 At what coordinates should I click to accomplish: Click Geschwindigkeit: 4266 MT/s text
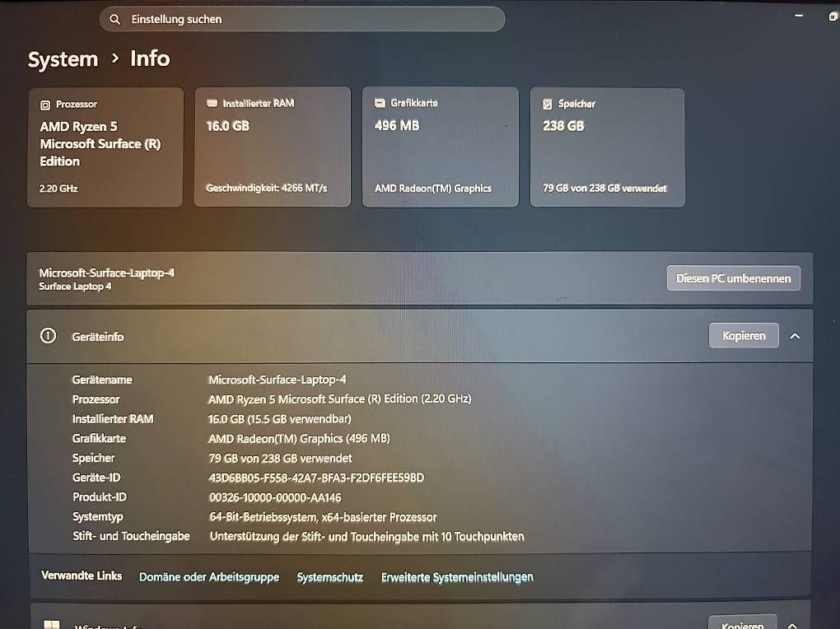tap(266, 188)
